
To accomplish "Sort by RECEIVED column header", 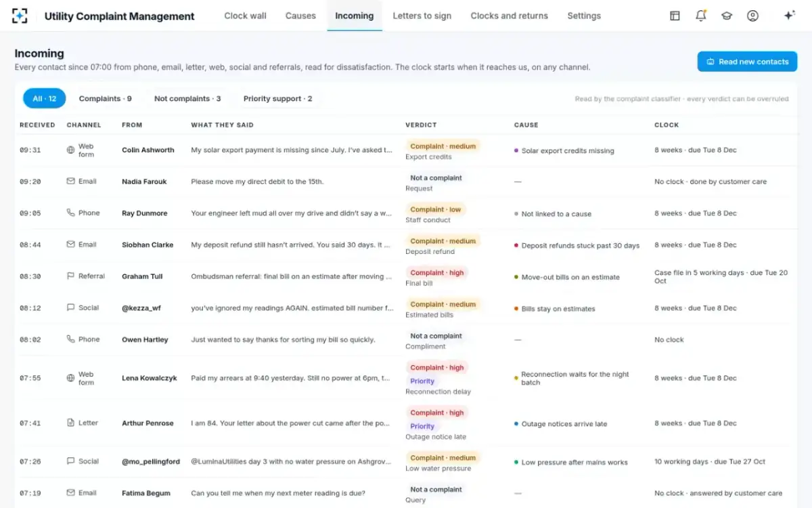I will tap(37, 125).
